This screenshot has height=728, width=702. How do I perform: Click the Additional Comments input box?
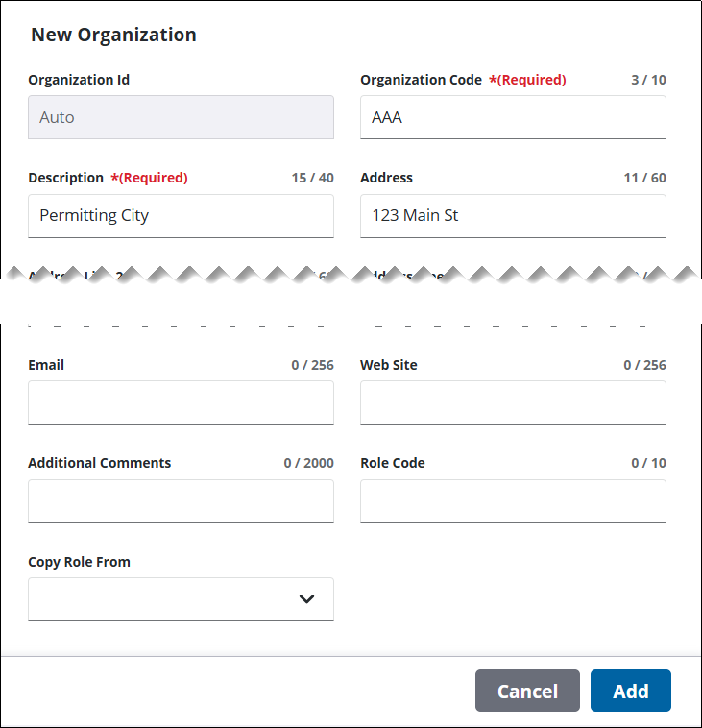(x=181, y=500)
